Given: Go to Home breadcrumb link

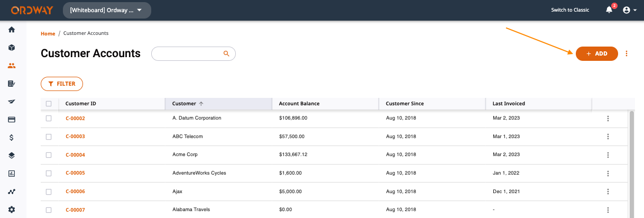Looking at the screenshot, I should point(48,33).
